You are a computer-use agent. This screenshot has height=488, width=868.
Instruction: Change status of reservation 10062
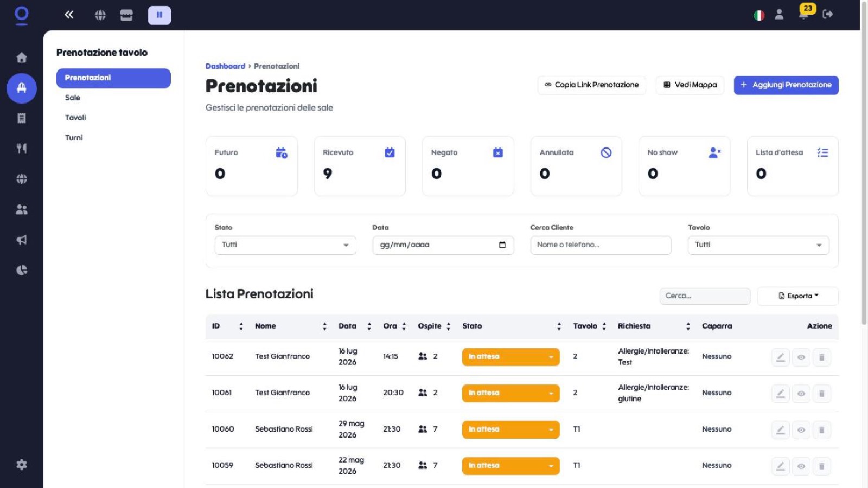click(x=510, y=357)
